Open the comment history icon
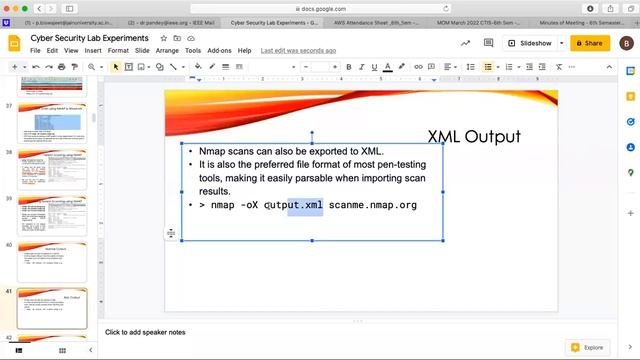The image size is (640, 360). (488, 43)
